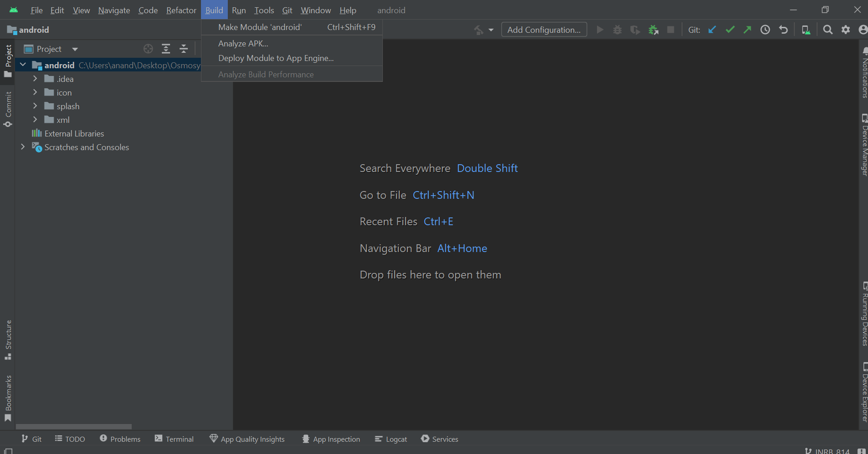Click the Search Everywhere magnifier icon
This screenshot has height=454, width=868.
click(x=828, y=30)
